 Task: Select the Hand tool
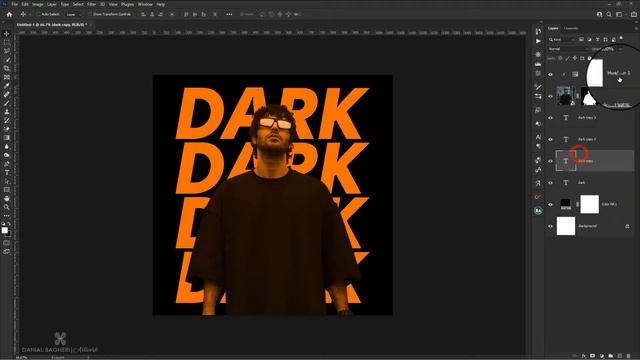coord(7,198)
